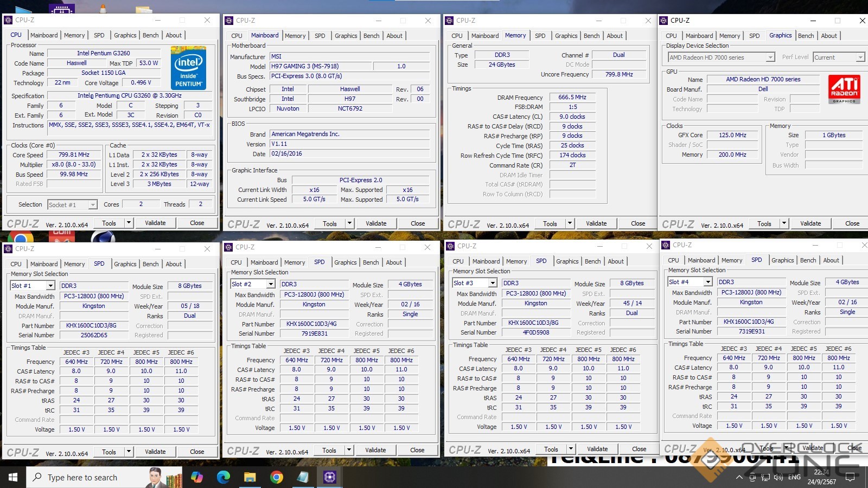868x488 pixels.
Task: Click the Tools button in the Slot #3 window
Action: point(551,449)
